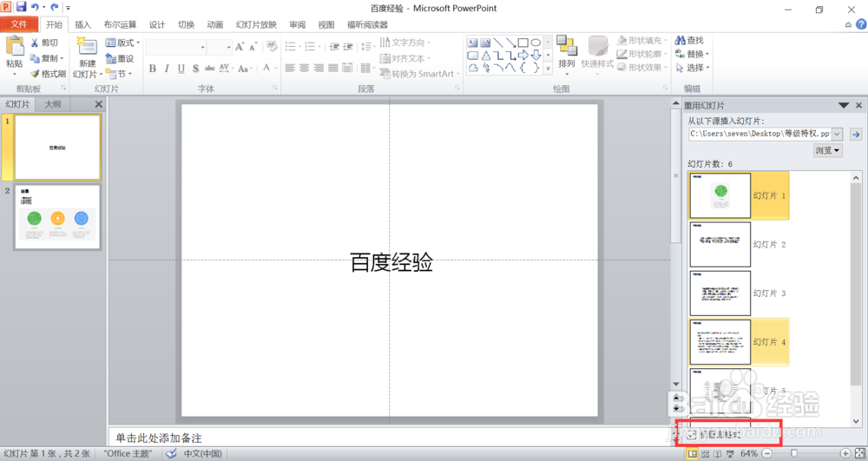This screenshot has height=461, width=868.
Task: Toggle text Shadow formatting
Action: [x=195, y=69]
